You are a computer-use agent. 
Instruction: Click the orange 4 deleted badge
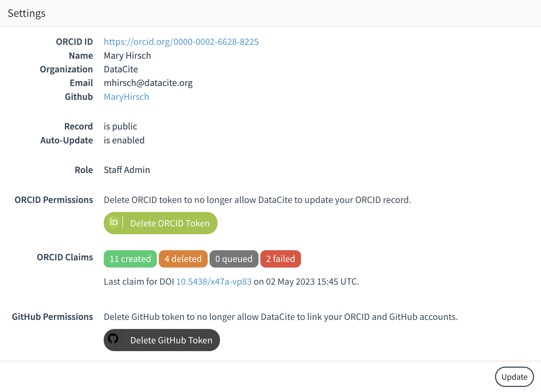pos(183,259)
